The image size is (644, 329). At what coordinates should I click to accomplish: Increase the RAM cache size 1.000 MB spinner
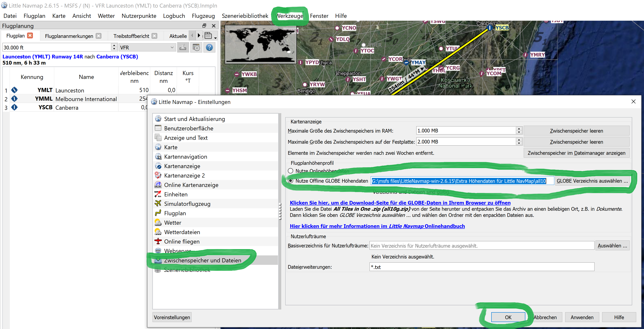519,129
